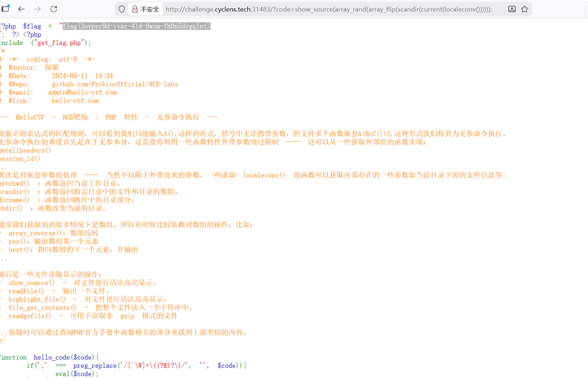This screenshot has height=379, width=588.
Task: Click the 'scandir()' description line
Action: tap(89, 192)
